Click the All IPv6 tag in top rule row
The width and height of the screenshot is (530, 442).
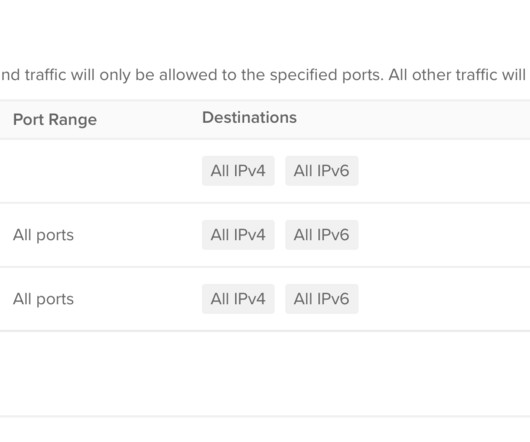pos(321,171)
